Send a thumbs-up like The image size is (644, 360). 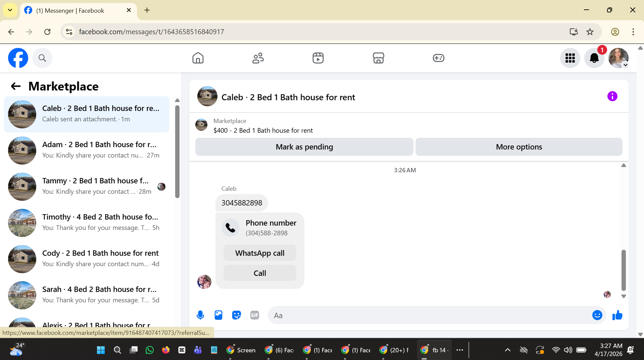coord(617,315)
